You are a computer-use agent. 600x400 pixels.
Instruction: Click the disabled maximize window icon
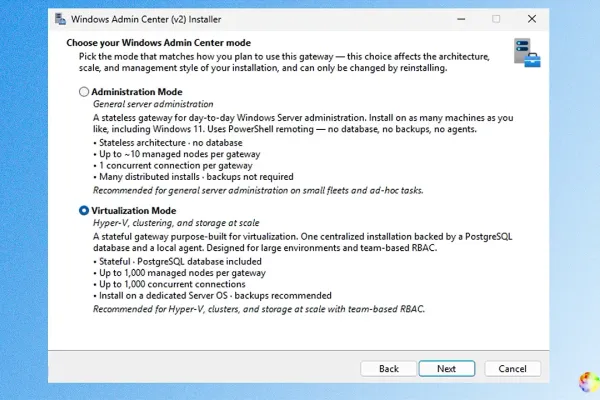[x=496, y=19]
